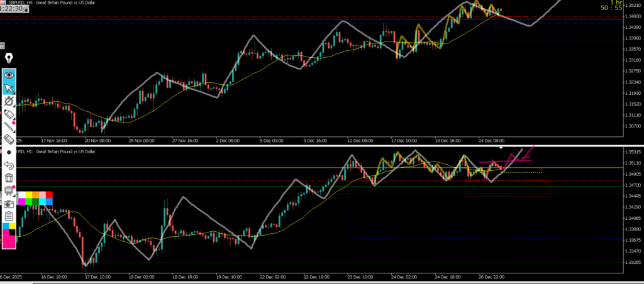Viewport: 644px width, 284px height.
Task: Pick the cyan swatch in the palette bottom row
Action: point(42,202)
